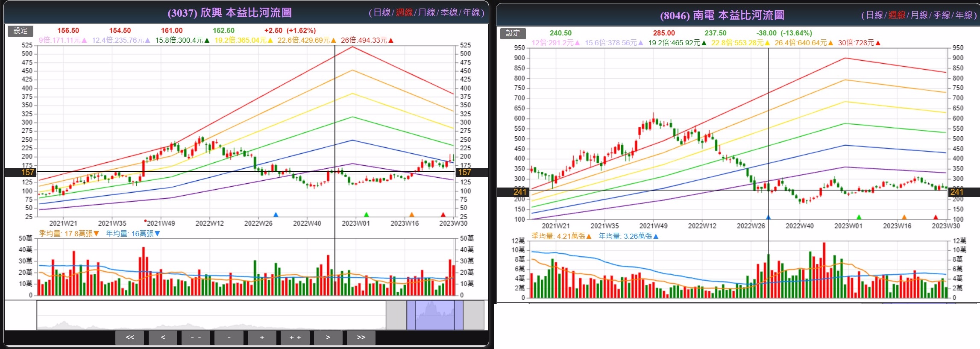
Task: Click blue triangle marker on 南電 time axis
Action: click(x=768, y=217)
